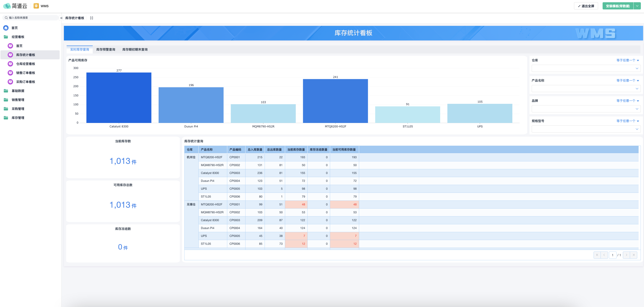Open 销售订单看板 in sidebar
Screen dimensions: 644x307
25,73
